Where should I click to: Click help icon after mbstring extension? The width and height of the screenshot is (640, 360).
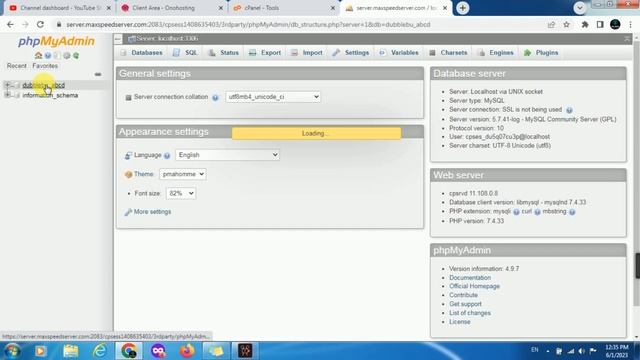[572, 212]
